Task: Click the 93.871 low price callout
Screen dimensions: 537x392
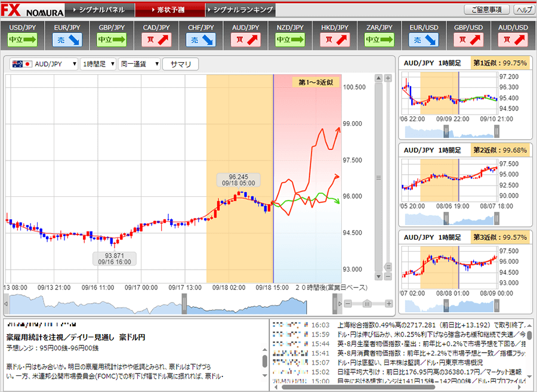Action: pos(115,259)
